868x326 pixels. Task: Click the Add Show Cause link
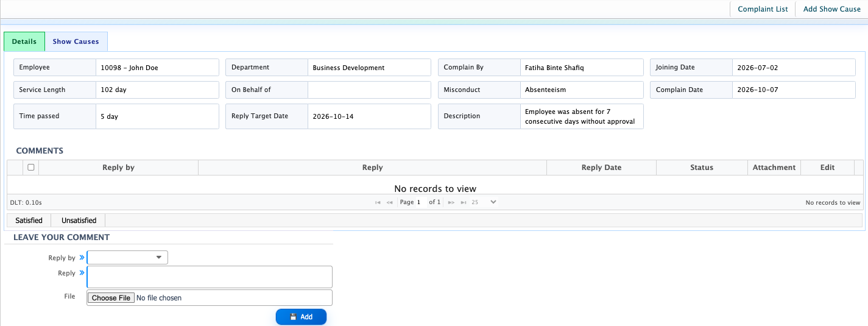[x=832, y=9]
